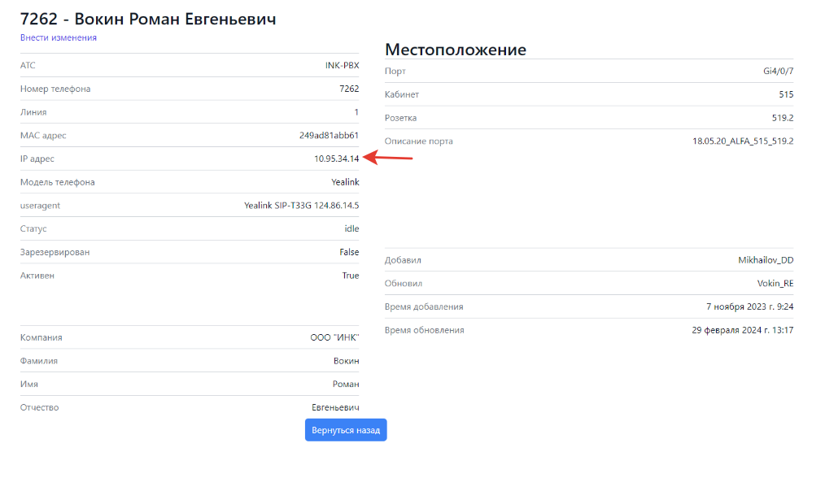Open the 'Внести изменения' edit link

point(59,38)
